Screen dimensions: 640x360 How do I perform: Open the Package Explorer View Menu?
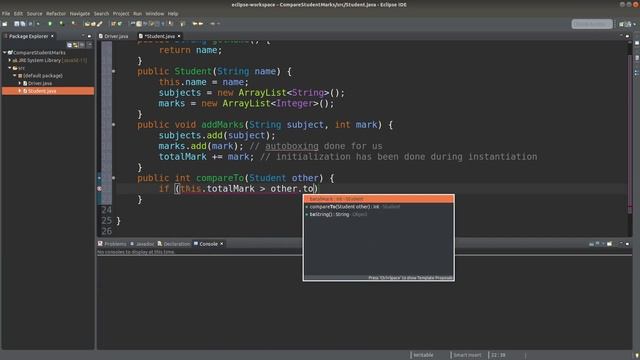[89, 45]
